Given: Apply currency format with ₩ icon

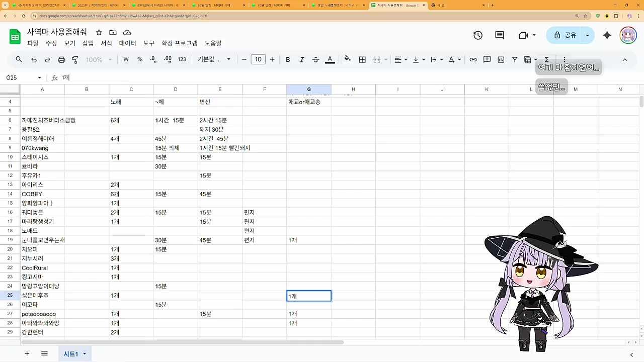Looking at the screenshot, I should [x=126, y=59].
